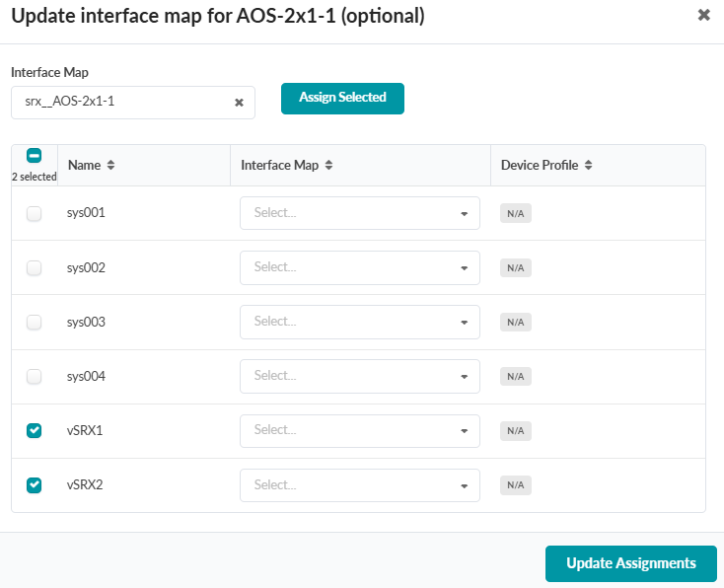Click the Assign Selected button
Viewport: 724px width, 588px height.
click(x=342, y=98)
